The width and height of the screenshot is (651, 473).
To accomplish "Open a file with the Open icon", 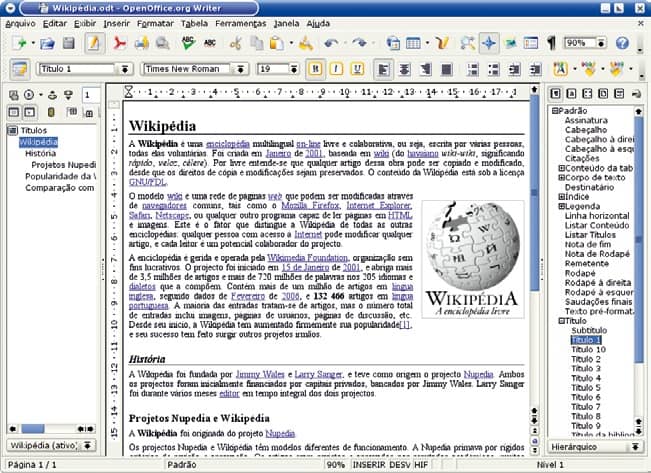I will 47,43.
